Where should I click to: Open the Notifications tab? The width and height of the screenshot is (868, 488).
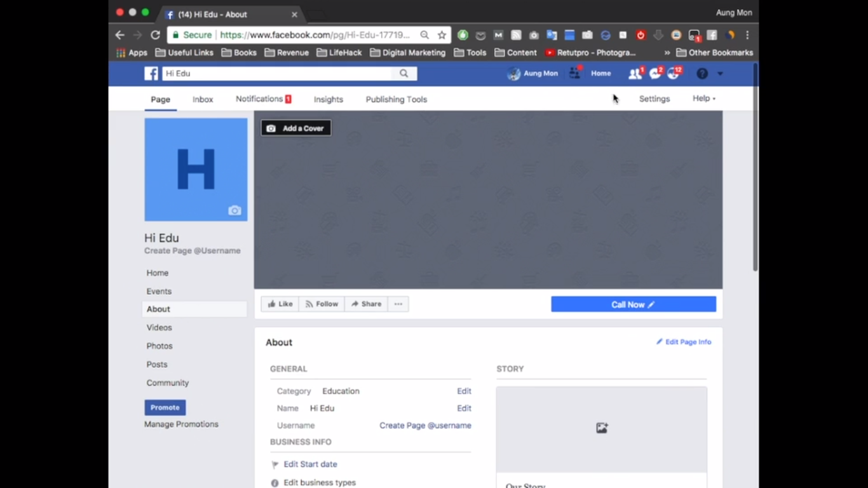point(264,99)
